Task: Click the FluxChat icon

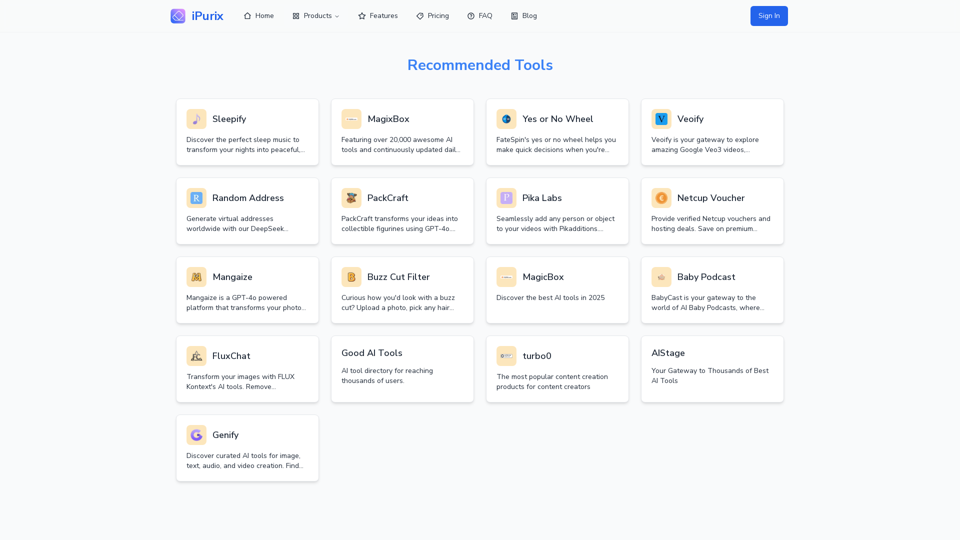Action: click(197, 356)
